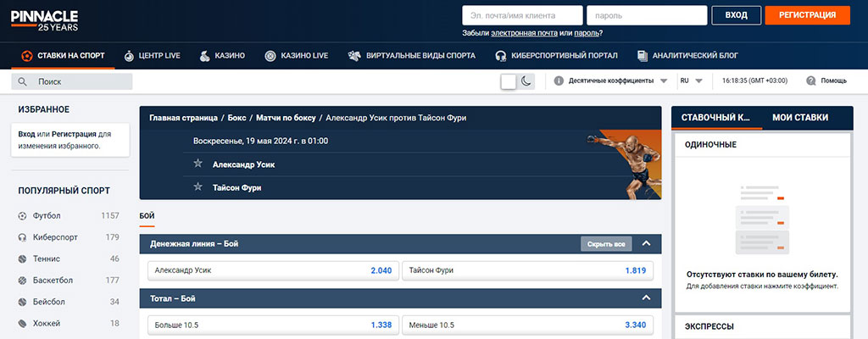Screen dimensions: 868x339
Task: Open the Бокс breadcrumb link
Action: pos(237,118)
